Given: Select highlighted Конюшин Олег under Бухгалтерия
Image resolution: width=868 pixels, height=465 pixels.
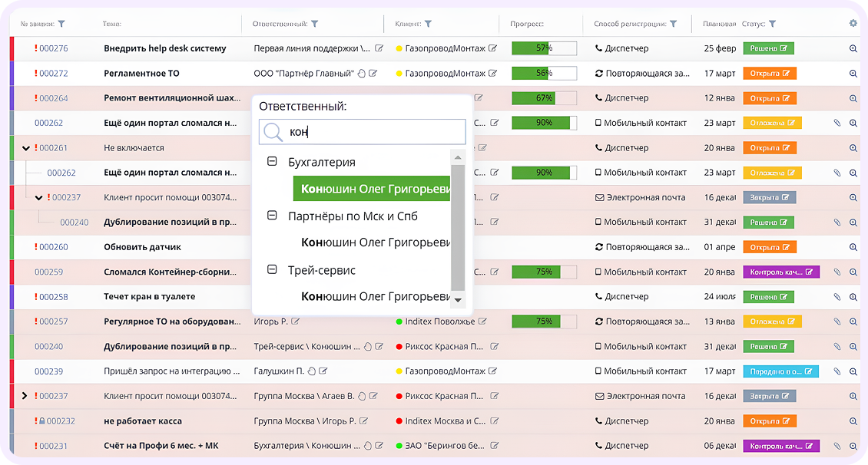Looking at the screenshot, I should coord(371,189).
